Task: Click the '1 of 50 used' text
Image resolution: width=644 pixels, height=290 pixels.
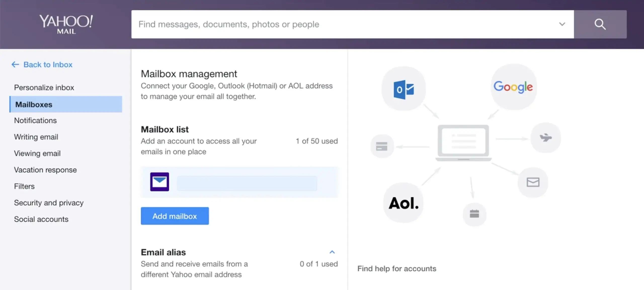Action: [317, 141]
